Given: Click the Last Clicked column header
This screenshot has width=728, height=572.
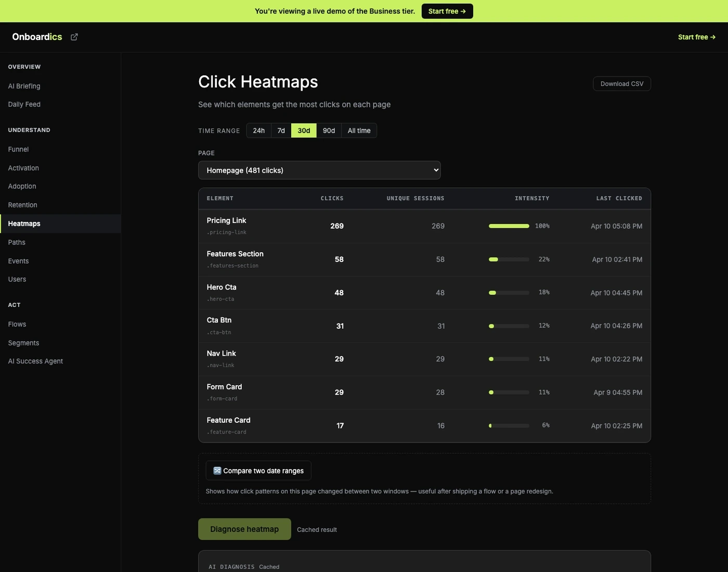Looking at the screenshot, I should coord(619,199).
